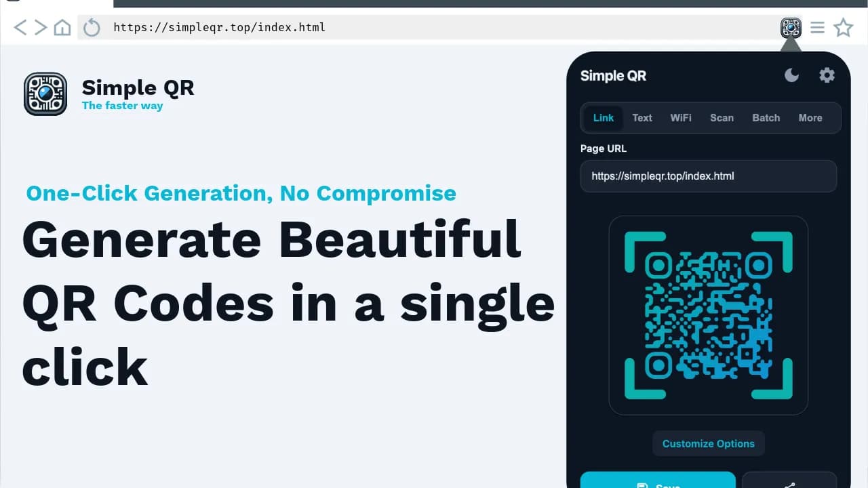Click the "Page URL" label
Screen dimensions: 868x488
(604, 148)
